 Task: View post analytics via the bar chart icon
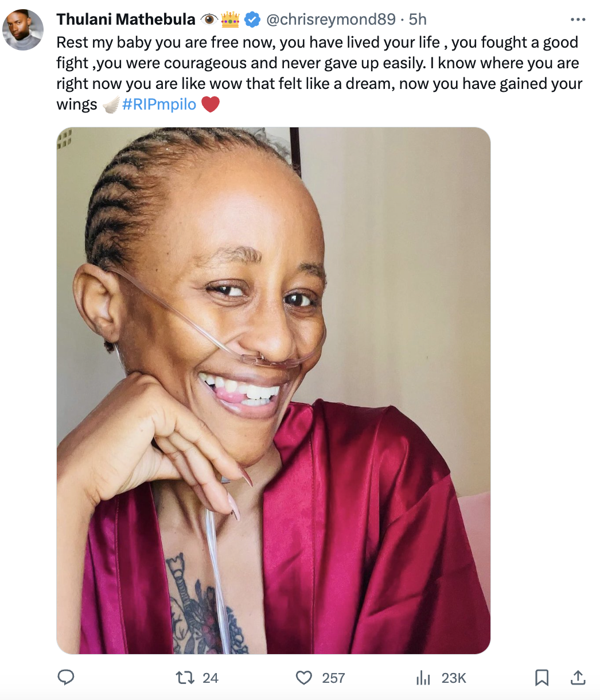(423, 678)
